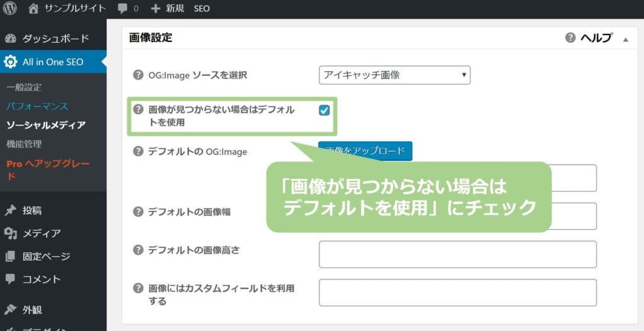Screen dimensions: 644x331
Task: Click help icon for デフォルトの画像高さ
Action: point(138,250)
